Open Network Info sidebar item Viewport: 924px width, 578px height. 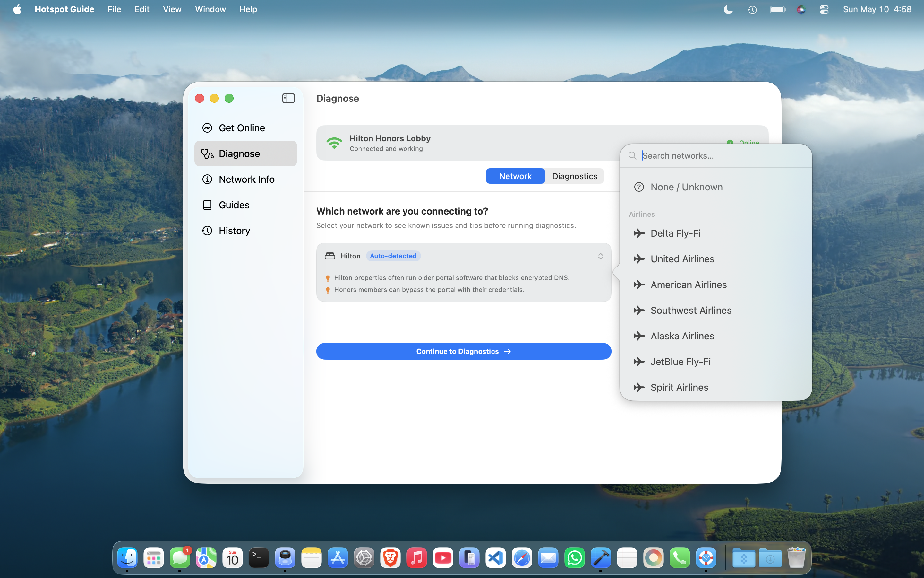point(245,179)
